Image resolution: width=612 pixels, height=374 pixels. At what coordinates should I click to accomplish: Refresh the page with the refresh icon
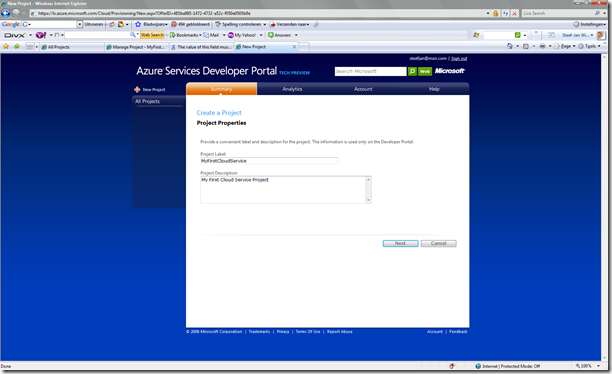[x=505, y=13]
